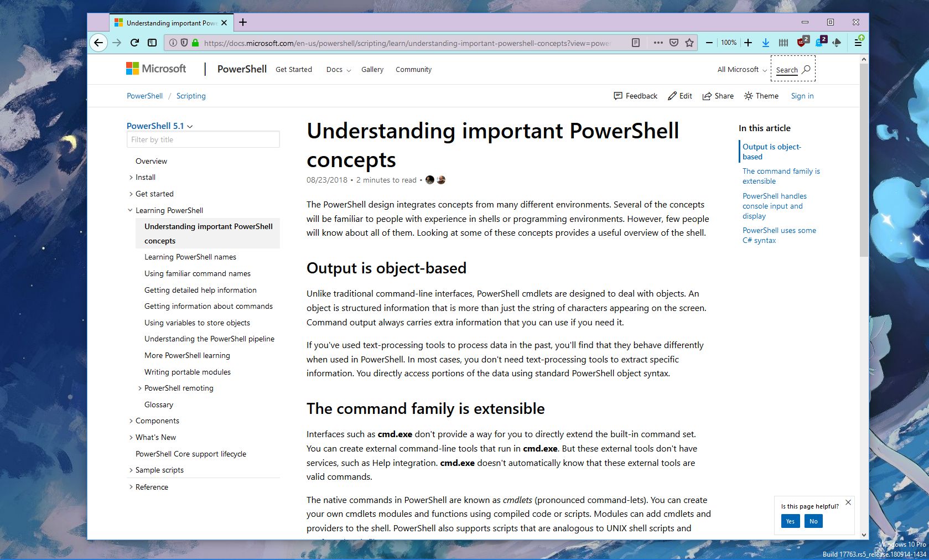929x560 pixels.
Task: Reload the current page
Action: click(134, 43)
